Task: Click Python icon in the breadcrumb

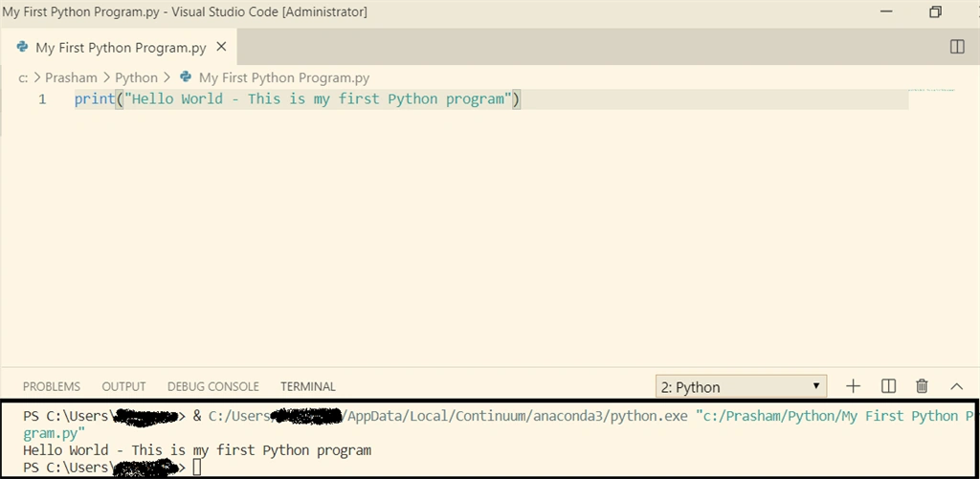Action: coord(185,76)
